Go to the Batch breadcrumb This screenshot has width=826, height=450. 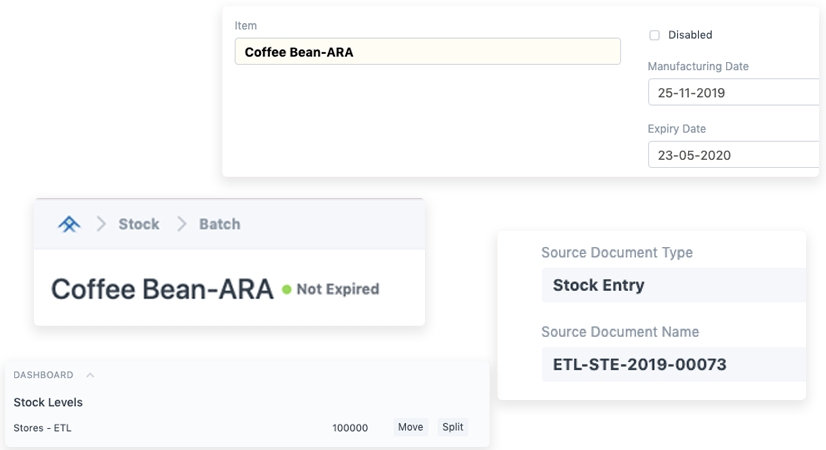point(219,224)
